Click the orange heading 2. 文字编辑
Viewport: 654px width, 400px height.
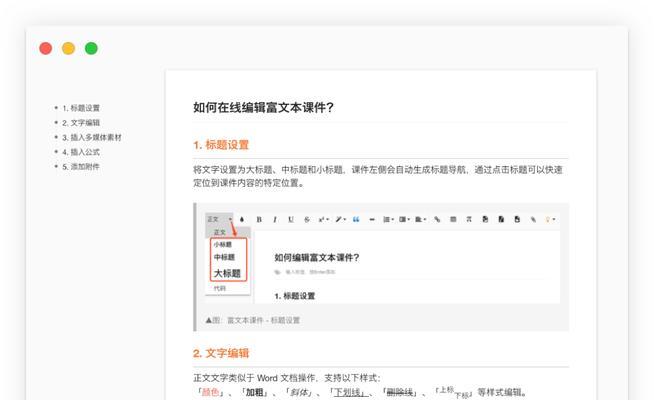coord(221,353)
